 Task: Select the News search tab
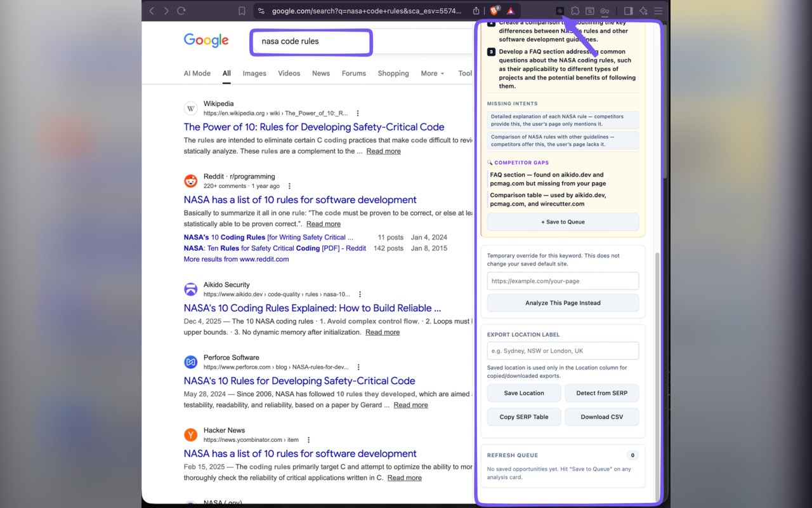tap(321, 74)
